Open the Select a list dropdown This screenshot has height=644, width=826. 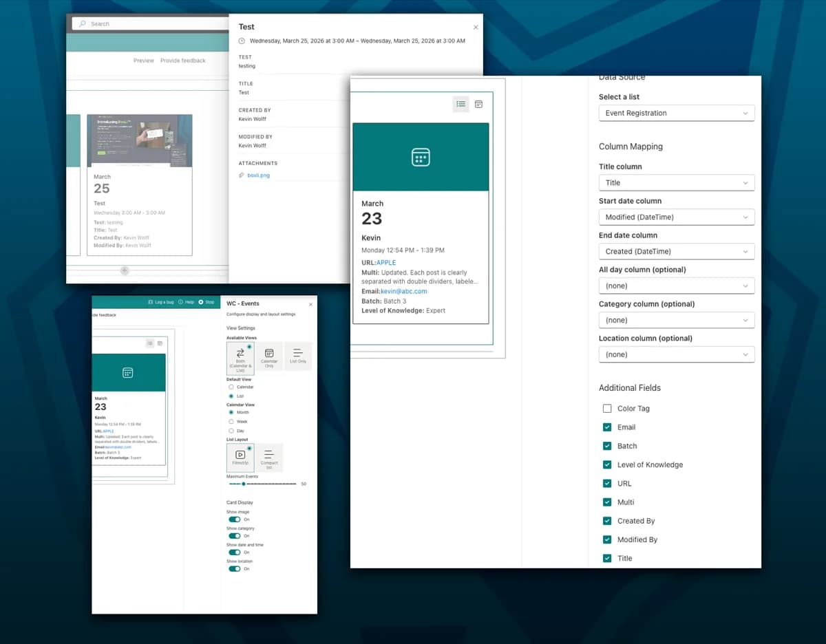(x=677, y=114)
